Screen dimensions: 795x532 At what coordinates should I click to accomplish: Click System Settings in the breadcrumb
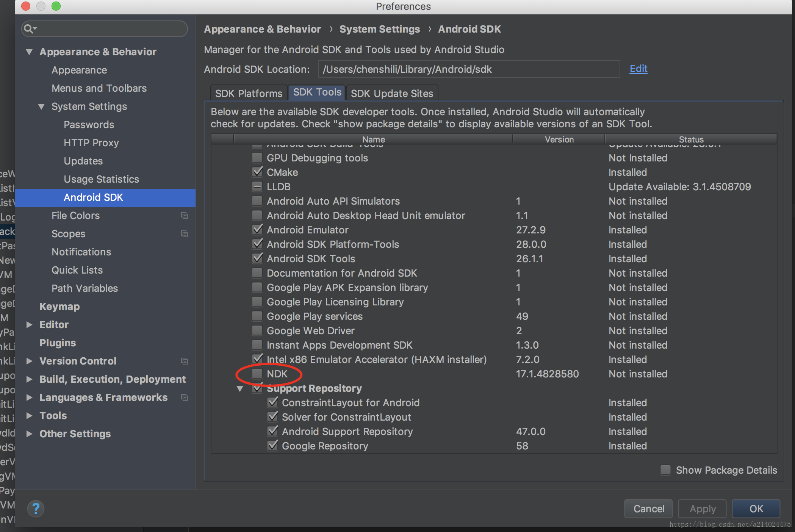(379, 29)
